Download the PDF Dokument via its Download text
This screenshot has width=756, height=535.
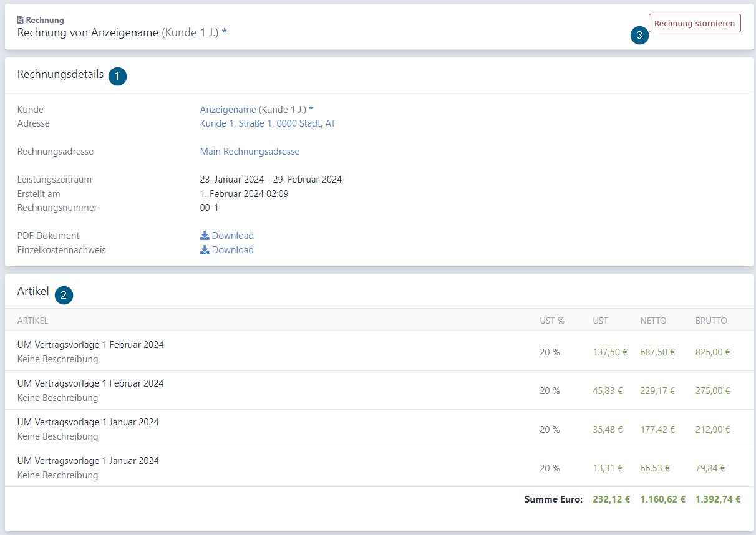(233, 236)
